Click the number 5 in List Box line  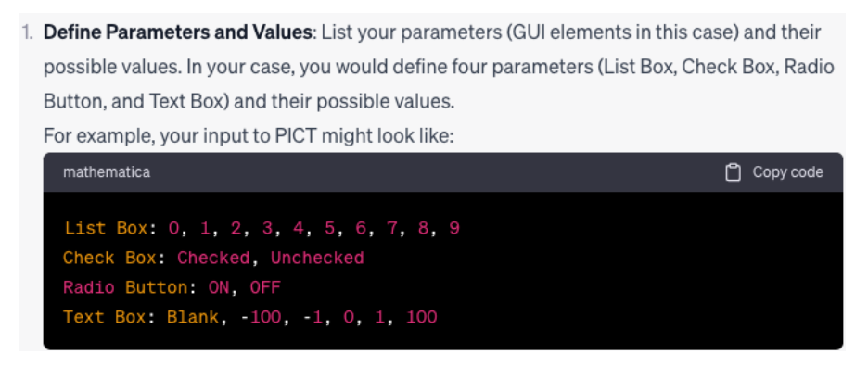(x=330, y=228)
